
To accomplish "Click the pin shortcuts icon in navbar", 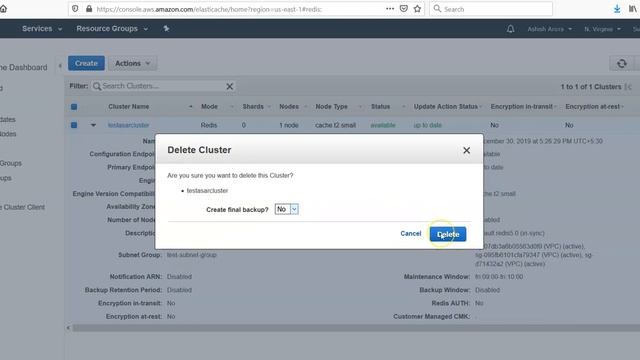I will 166,29.
